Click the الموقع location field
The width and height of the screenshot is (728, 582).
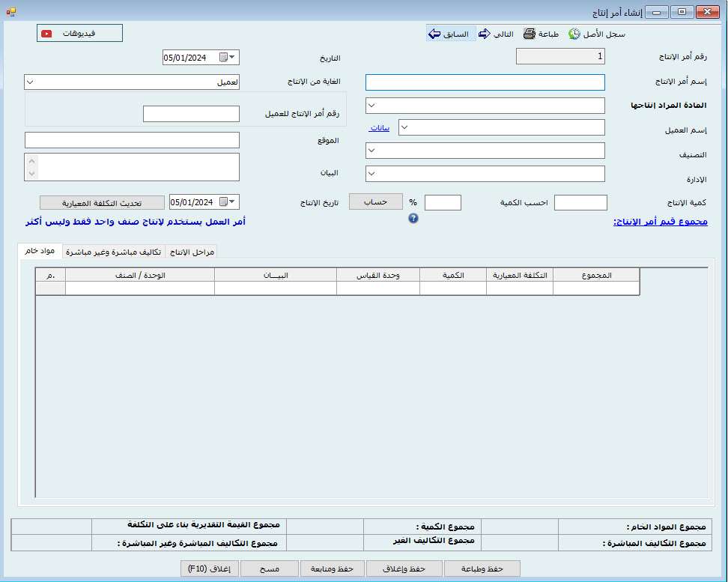tap(133, 140)
